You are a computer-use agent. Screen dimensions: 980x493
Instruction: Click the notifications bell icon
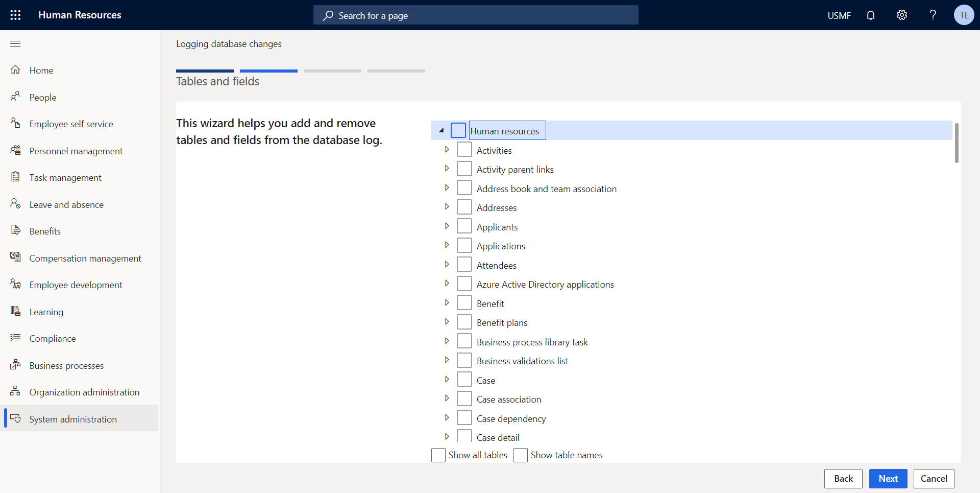click(870, 15)
